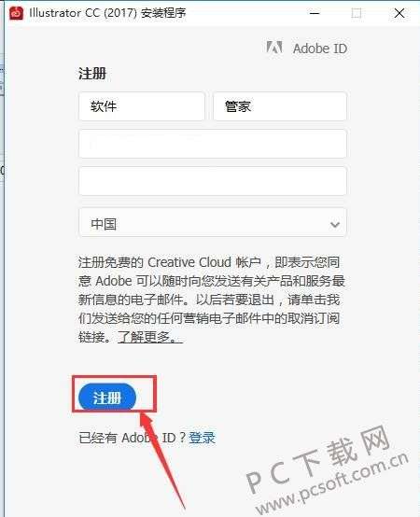The width and height of the screenshot is (420, 517).
Task: Select the empty field directly above the country selector
Action: point(213,181)
